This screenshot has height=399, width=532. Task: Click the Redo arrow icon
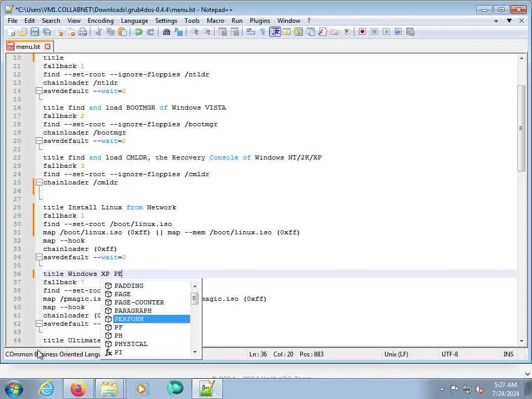tap(151, 32)
